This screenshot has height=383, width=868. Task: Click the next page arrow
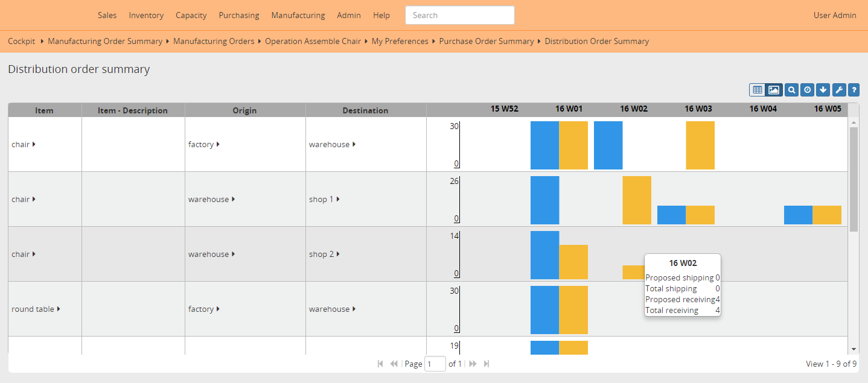pyautogui.click(x=473, y=363)
